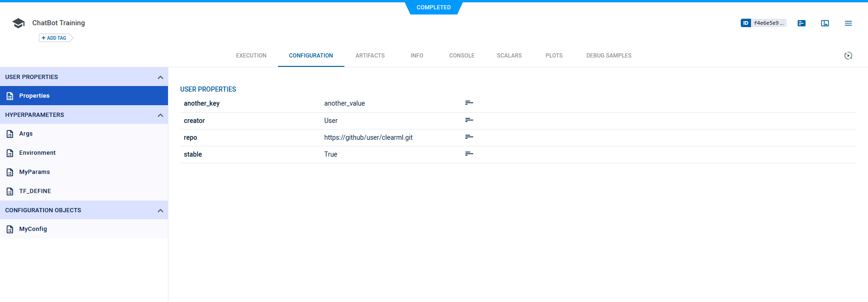
Task: Collapse the User Properties section
Action: click(160, 77)
